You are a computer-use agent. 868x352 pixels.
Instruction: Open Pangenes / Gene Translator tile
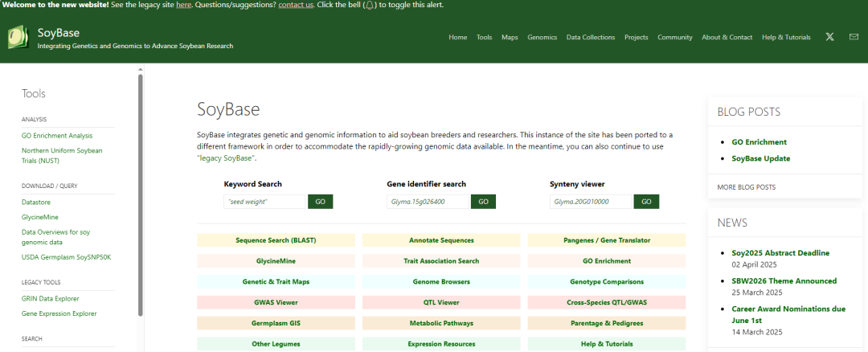(607, 240)
